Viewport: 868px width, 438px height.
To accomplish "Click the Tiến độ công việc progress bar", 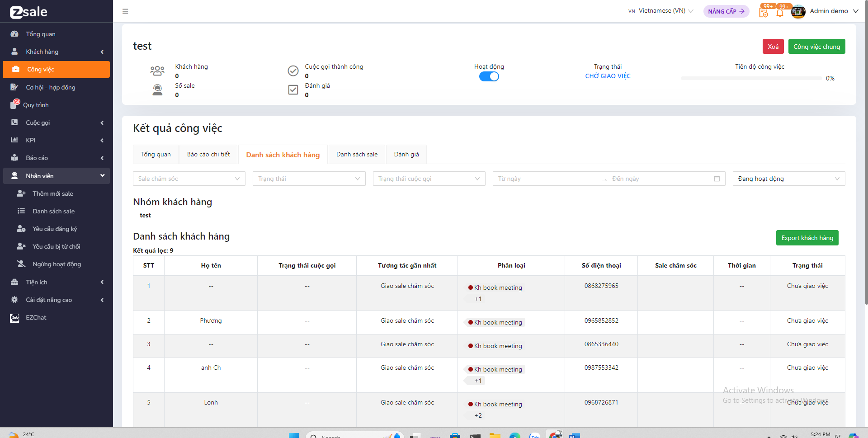I will [751, 78].
